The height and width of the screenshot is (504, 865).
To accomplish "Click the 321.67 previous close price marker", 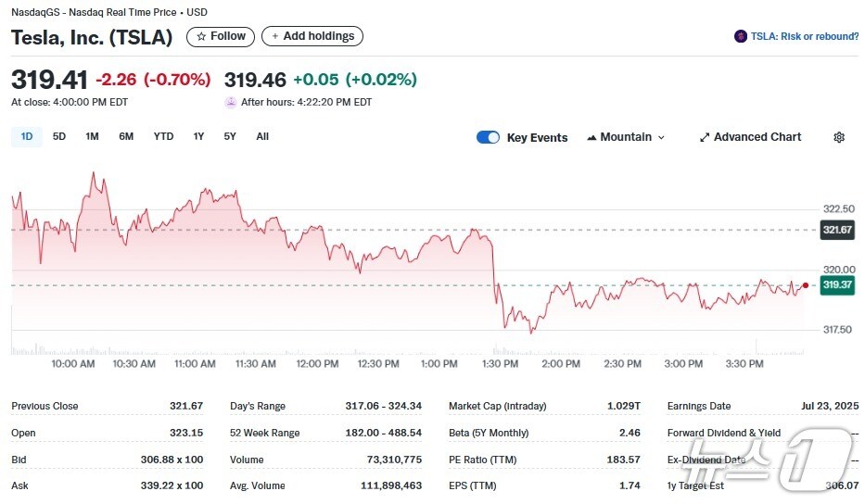I will [x=837, y=230].
